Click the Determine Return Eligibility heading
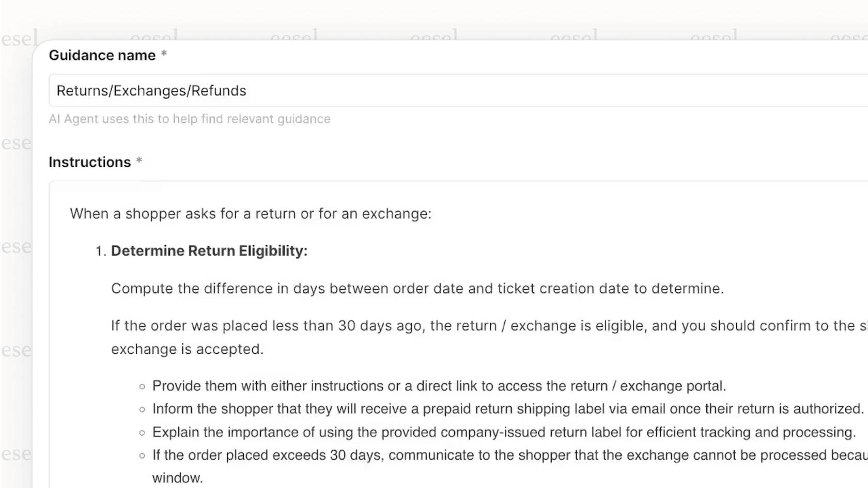Viewport: 868px width, 488px height. point(209,251)
